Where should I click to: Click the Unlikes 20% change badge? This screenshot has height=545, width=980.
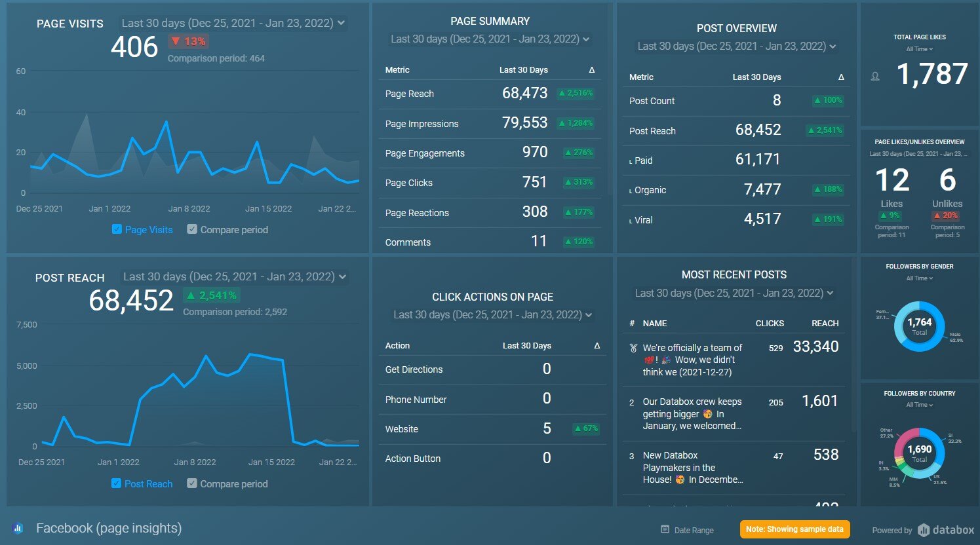946,216
